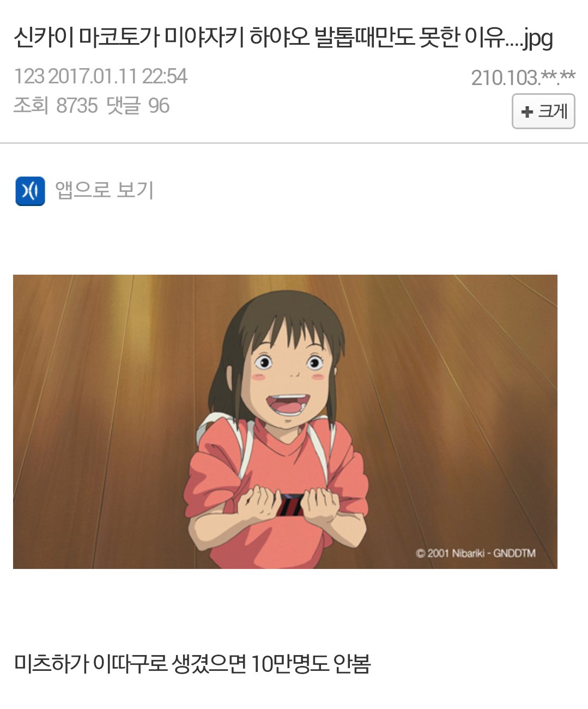The height and width of the screenshot is (709, 588).
Task: Click the © 2001 Nibariki copyright watermark
Action: [476, 553]
